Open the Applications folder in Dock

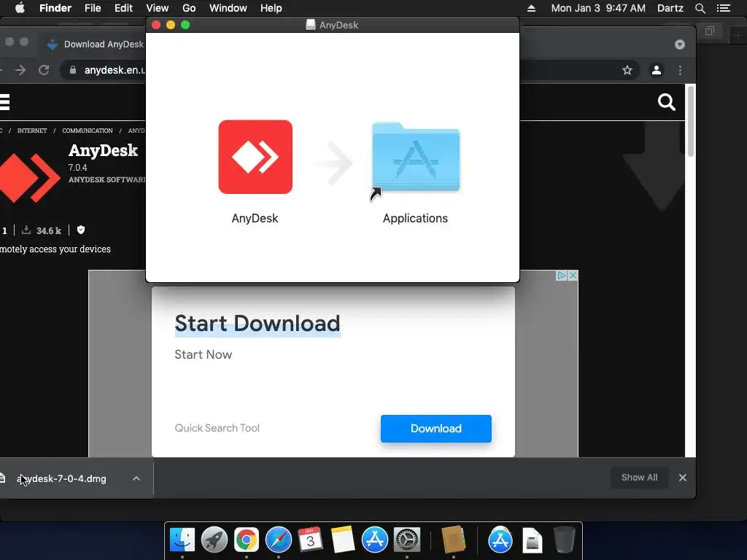[500, 540]
